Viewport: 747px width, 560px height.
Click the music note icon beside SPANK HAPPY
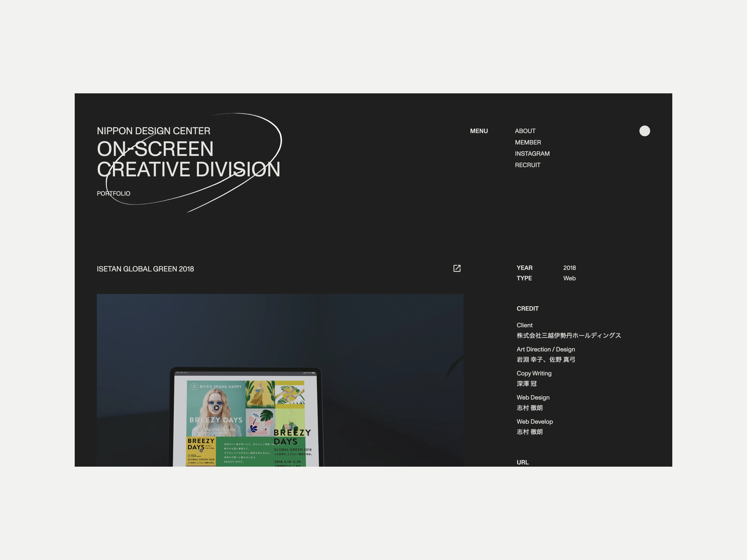point(194,387)
